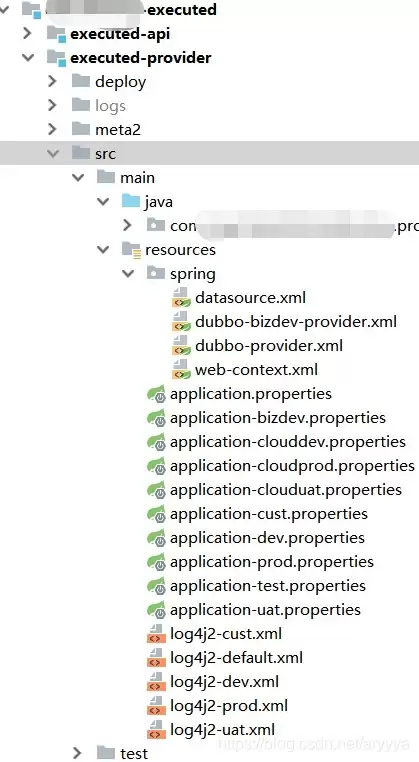
Task: Select log4j2-default.xml in the tree
Action: coord(236,658)
